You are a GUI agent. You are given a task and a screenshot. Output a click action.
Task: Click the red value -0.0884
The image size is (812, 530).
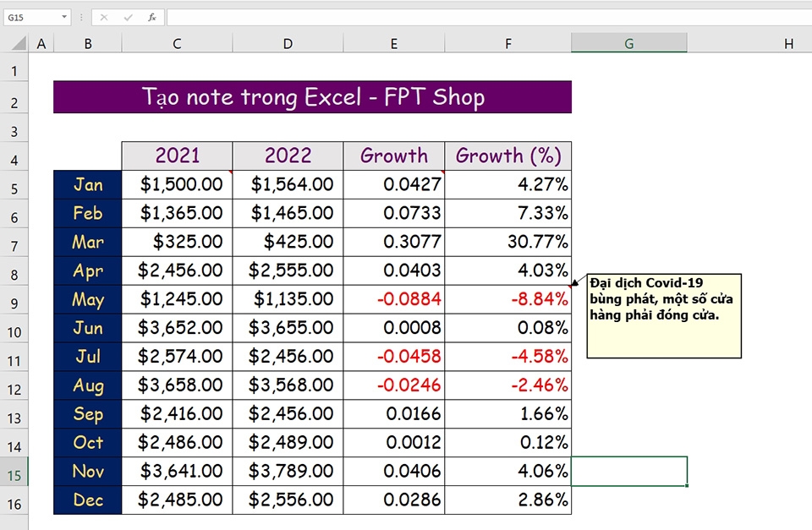click(x=394, y=299)
